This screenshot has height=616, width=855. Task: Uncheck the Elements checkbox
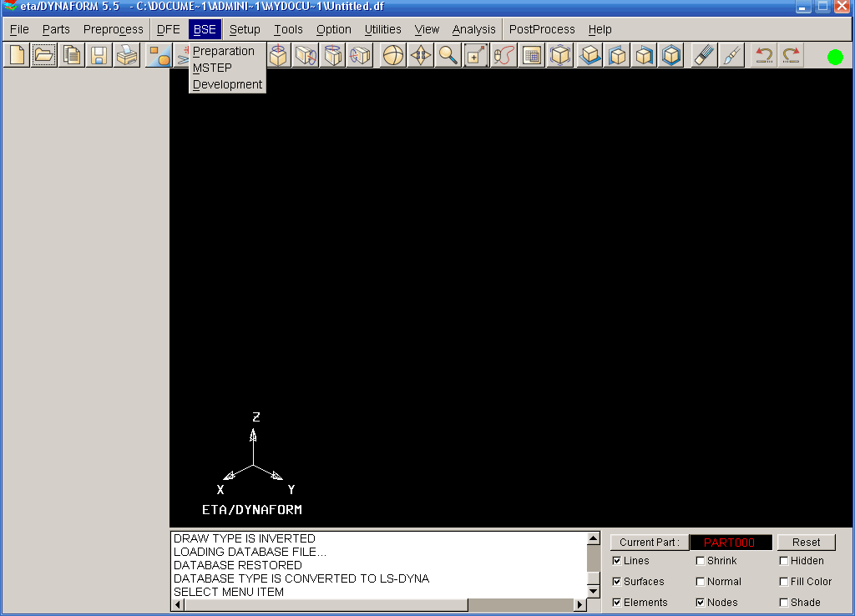coord(617,603)
